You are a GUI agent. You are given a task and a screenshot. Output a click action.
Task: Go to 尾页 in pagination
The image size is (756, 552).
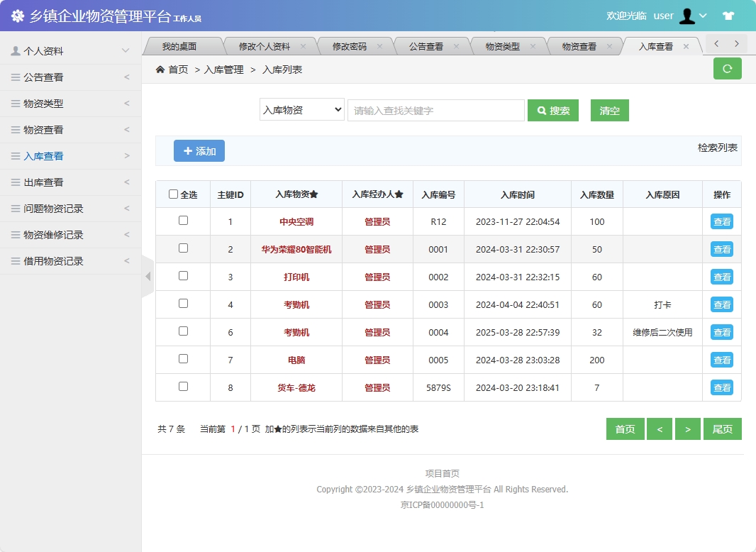pos(722,429)
